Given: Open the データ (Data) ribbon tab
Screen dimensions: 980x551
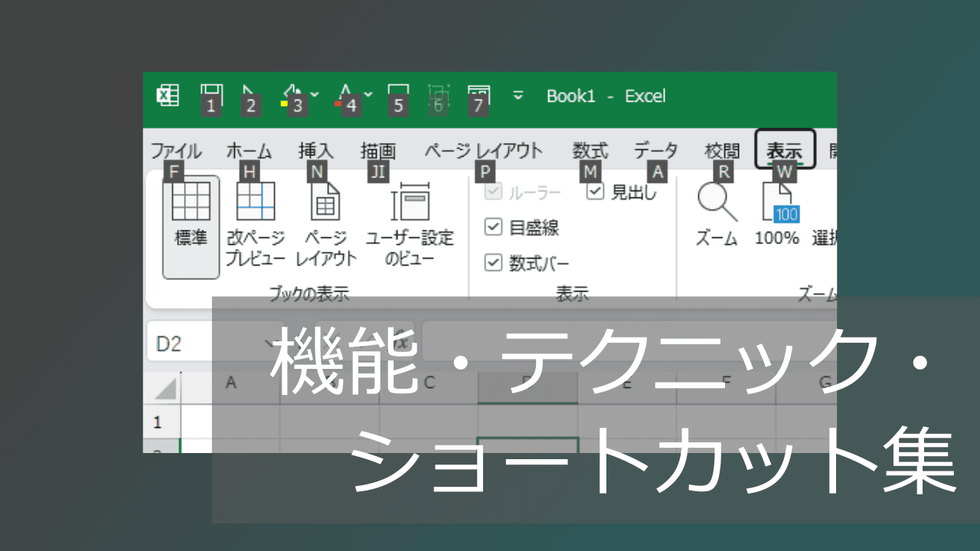Looking at the screenshot, I should click(x=655, y=150).
